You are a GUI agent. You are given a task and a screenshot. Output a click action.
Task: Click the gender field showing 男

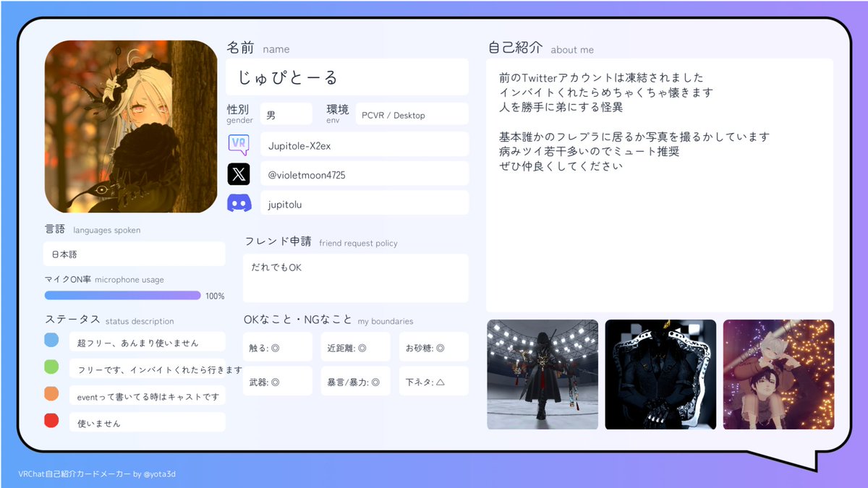(x=286, y=114)
